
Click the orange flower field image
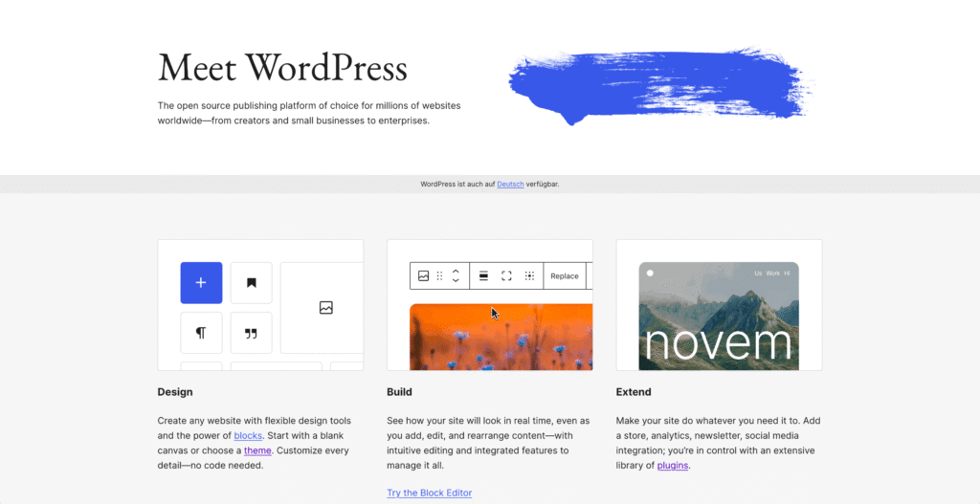[501, 337]
